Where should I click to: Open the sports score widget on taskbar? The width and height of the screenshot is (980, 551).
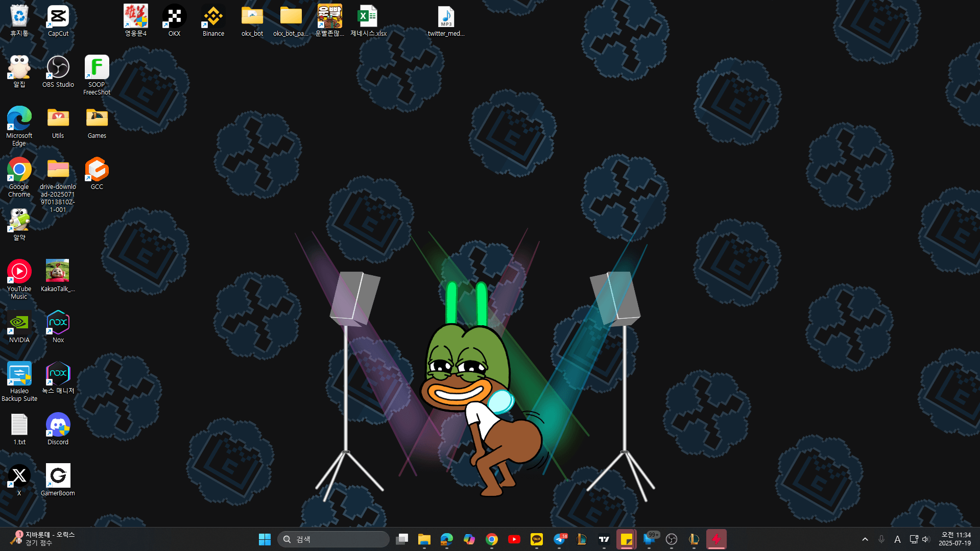coord(43,539)
